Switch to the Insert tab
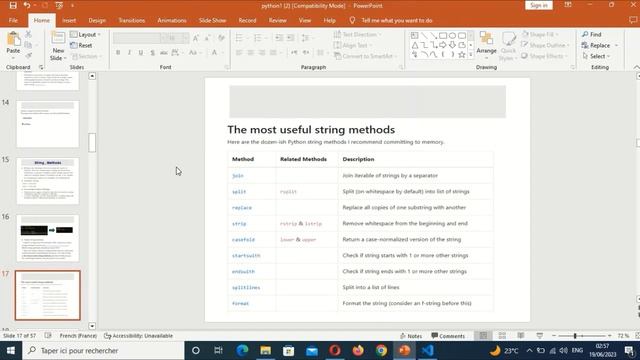The height and width of the screenshot is (360, 640). (69, 20)
